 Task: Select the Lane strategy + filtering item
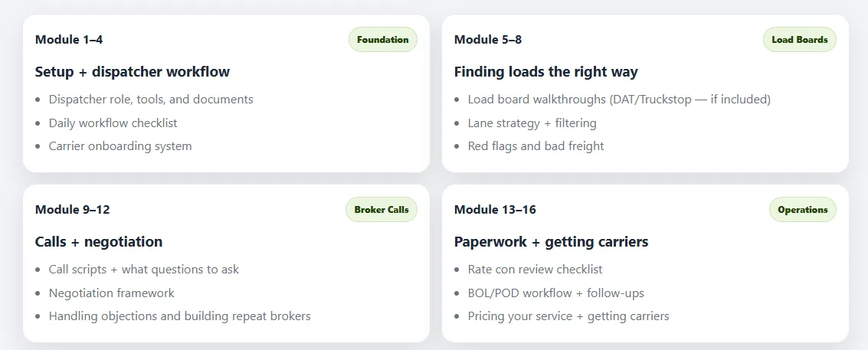(x=532, y=123)
